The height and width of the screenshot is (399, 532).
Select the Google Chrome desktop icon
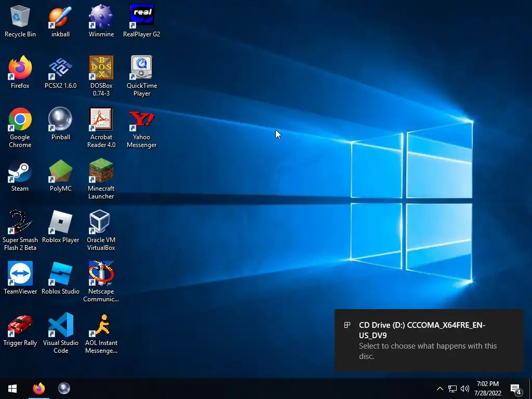[x=20, y=128]
